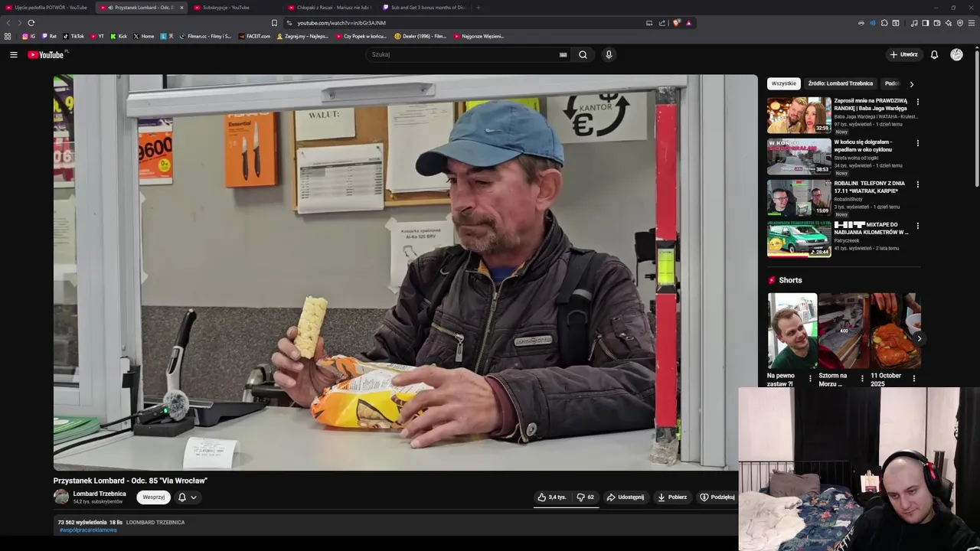This screenshot has width=980, height=551.
Task: Open the TikTok bookmark
Action: (x=73, y=36)
